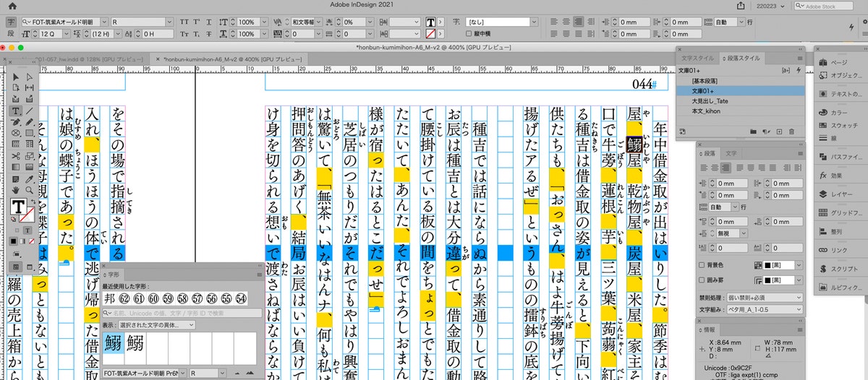Select the 大見出し_Tate paragraph style
Screen dimensions: 868x380
click(709, 102)
